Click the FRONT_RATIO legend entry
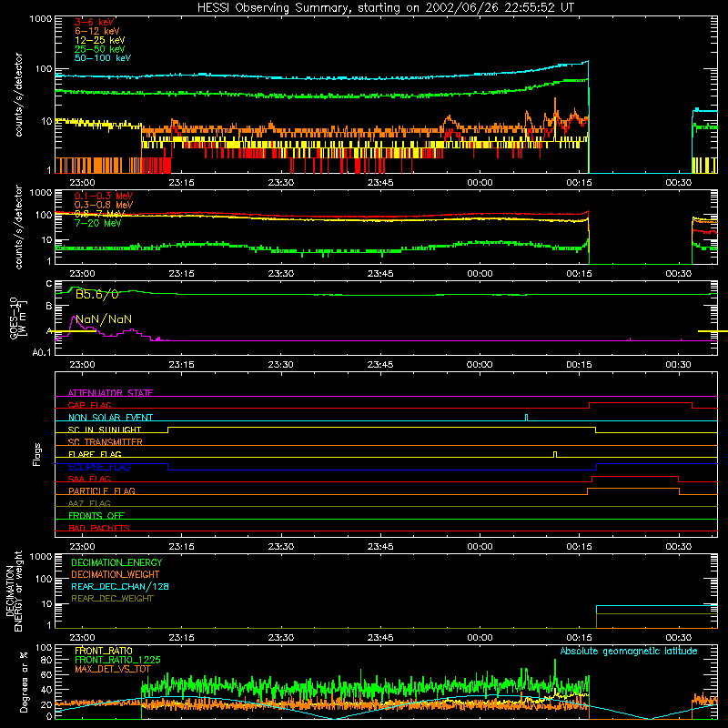Image resolution: width=728 pixels, height=728 pixels. point(104,651)
